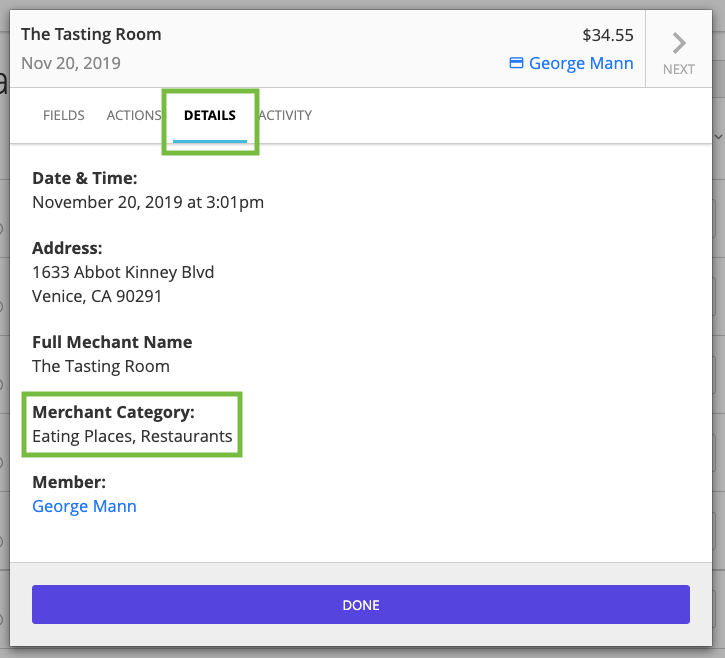Follow the George Mann link under Member

tap(84, 506)
